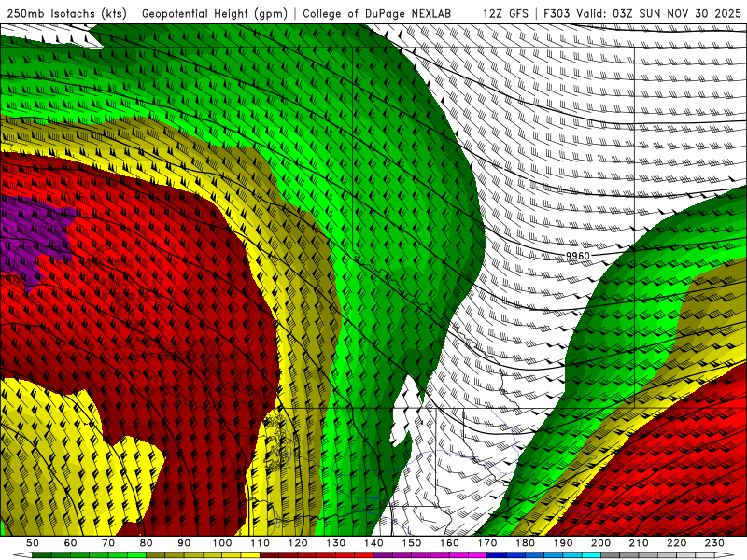This screenshot has width=747, height=560.
Task: Click the 170 knot colorbar label
Action: [487, 543]
